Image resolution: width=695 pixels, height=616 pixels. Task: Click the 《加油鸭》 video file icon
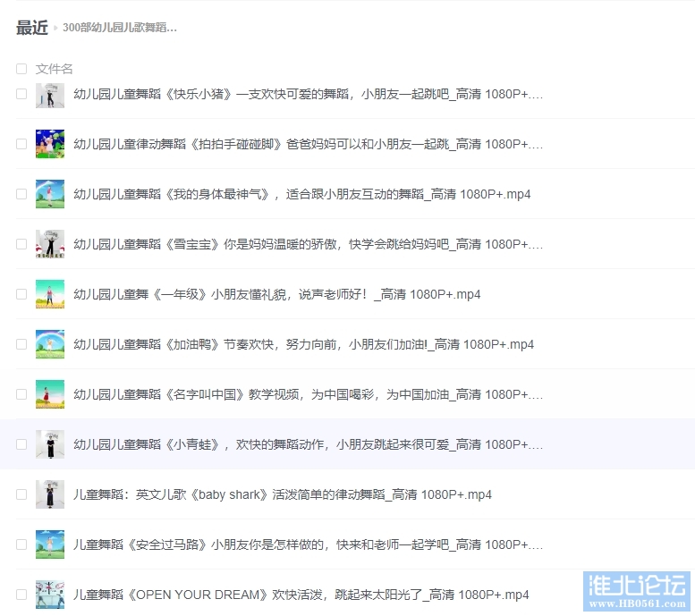(x=50, y=344)
